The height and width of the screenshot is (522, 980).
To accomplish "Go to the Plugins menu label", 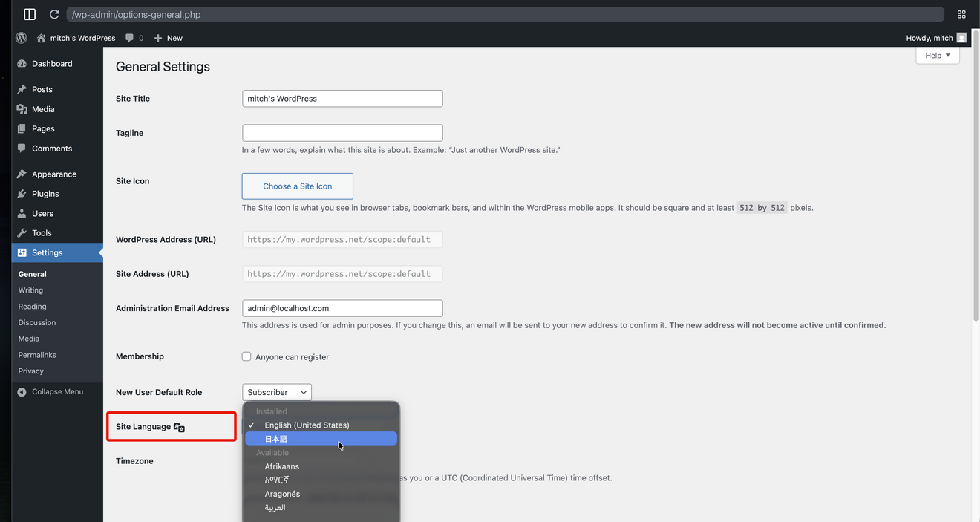I will click(x=45, y=194).
